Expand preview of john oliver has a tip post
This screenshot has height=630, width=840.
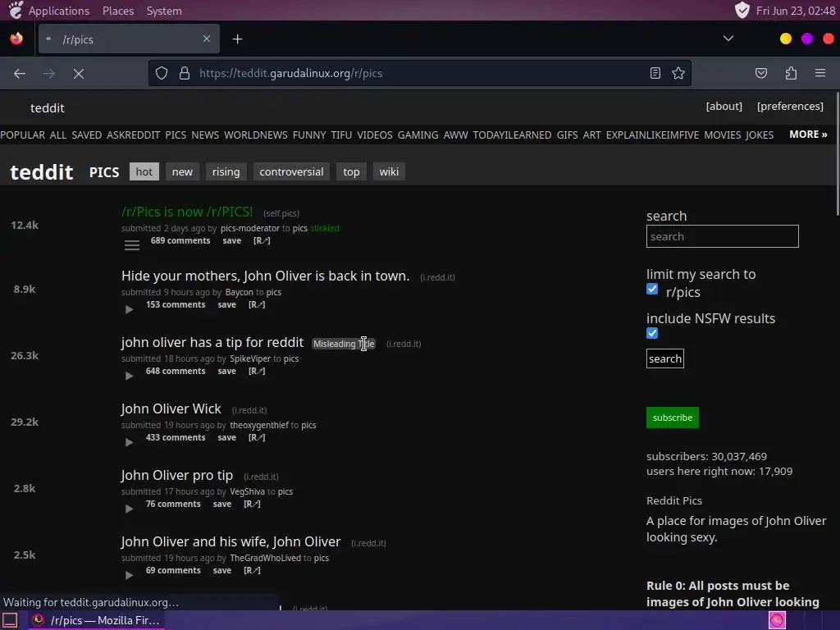(x=129, y=376)
